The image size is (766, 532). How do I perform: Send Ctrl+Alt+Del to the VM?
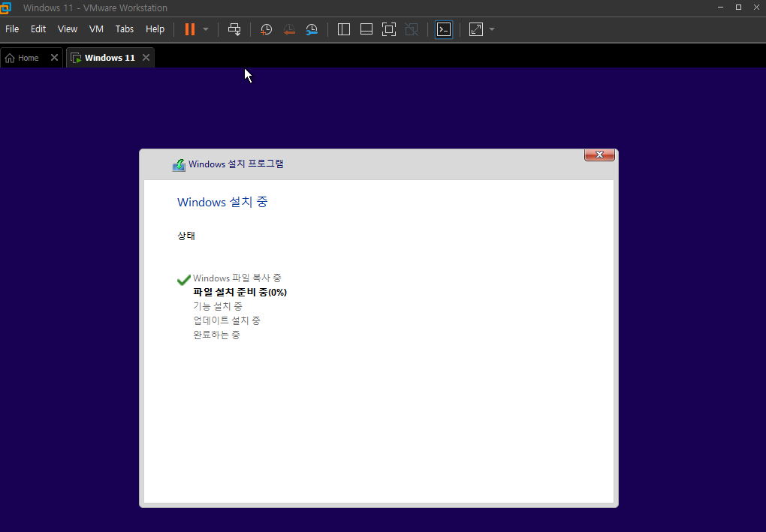[234, 29]
